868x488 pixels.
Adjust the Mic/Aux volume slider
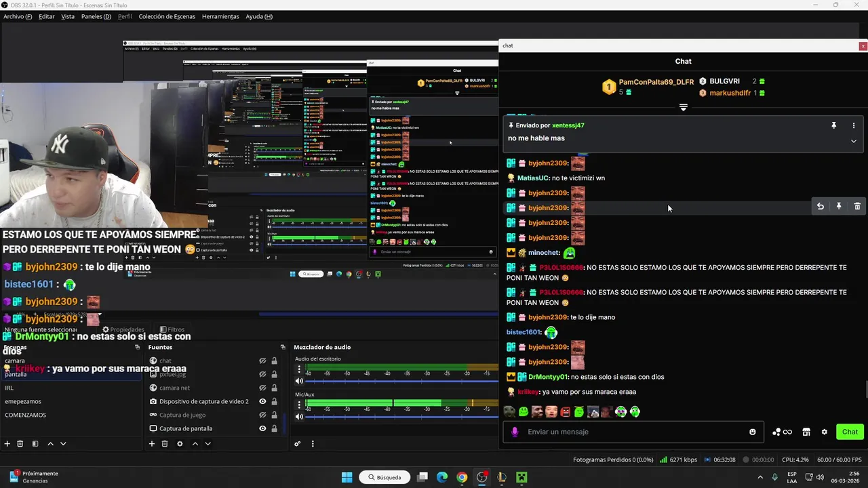pyautogui.click(x=403, y=417)
